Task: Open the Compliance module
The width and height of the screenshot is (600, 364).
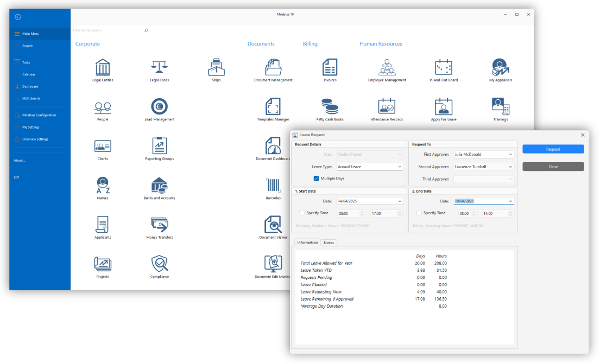Action: pyautogui.click(x=160, y=264)
